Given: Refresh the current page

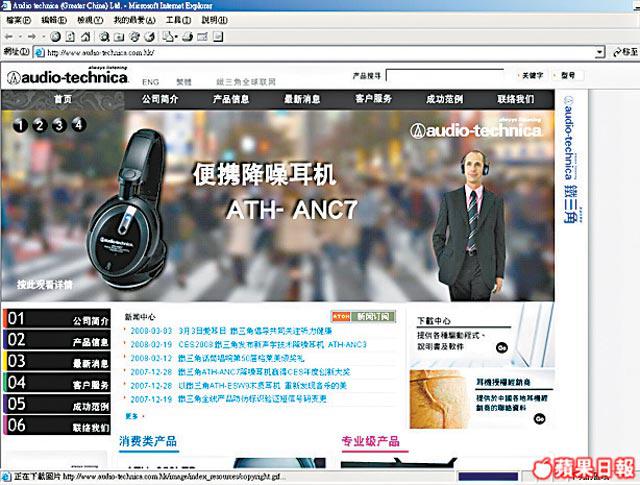Looking at the screenshot, I should click(x=70, y=37).
